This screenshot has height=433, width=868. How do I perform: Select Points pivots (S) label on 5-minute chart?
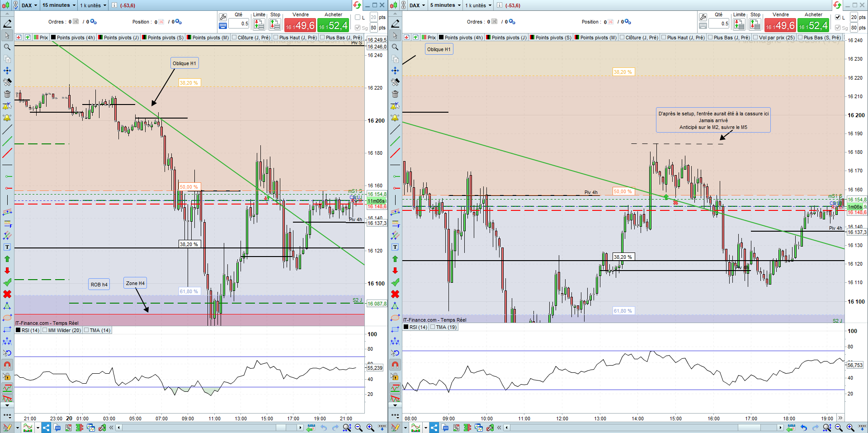coord(553,38)
